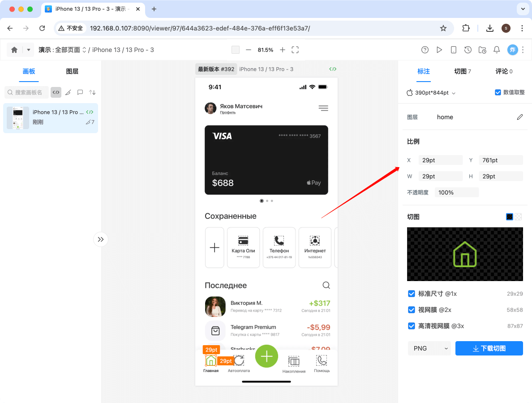Screen dimensions: 532x403
Task: Select the code mode </> icon in sidebar
Action: click(56, 92)
